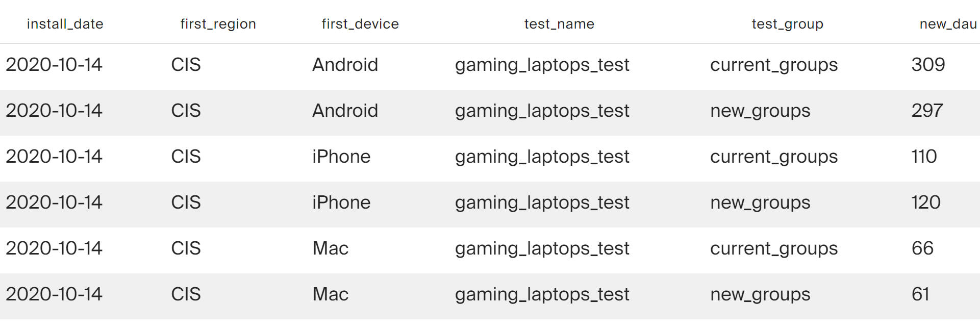
Task: Select gaming_laptops_test in the 297 row
Action: tap(542, 111)
